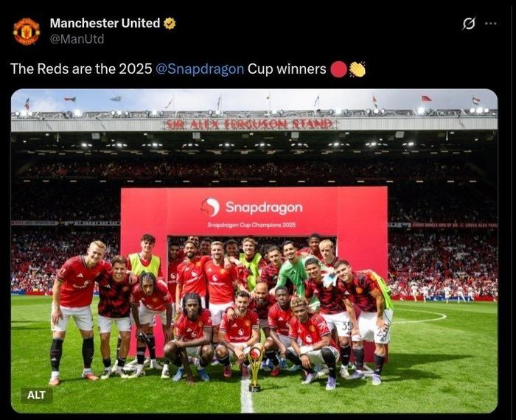Click the clapping hands emoji
Screen dimensions: 516x420
[357, 69]
